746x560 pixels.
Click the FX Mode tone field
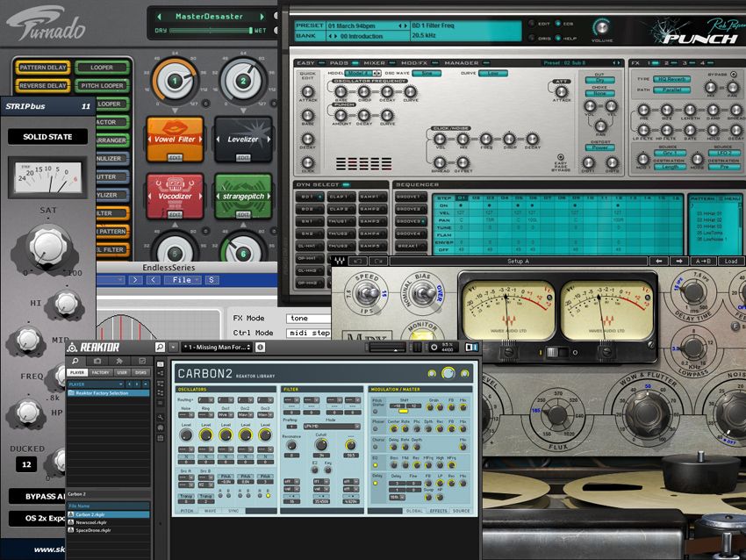pos(308,319)
